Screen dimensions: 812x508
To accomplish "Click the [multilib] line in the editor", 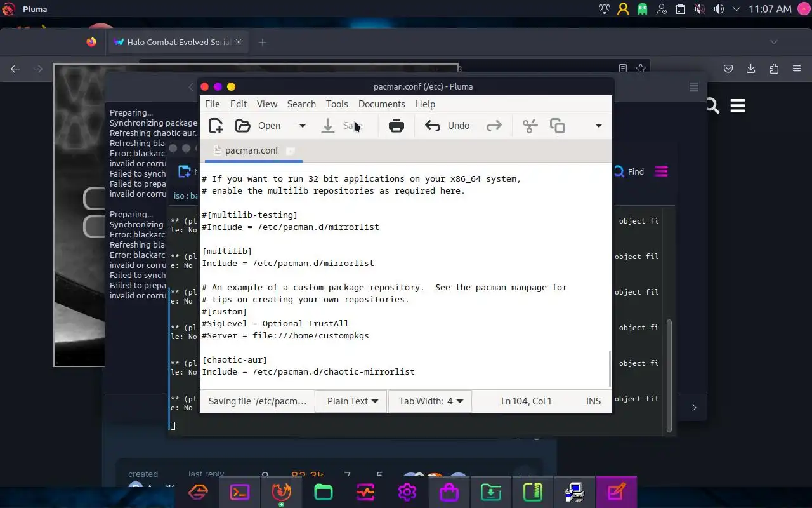I will click(x=227, y=251).
